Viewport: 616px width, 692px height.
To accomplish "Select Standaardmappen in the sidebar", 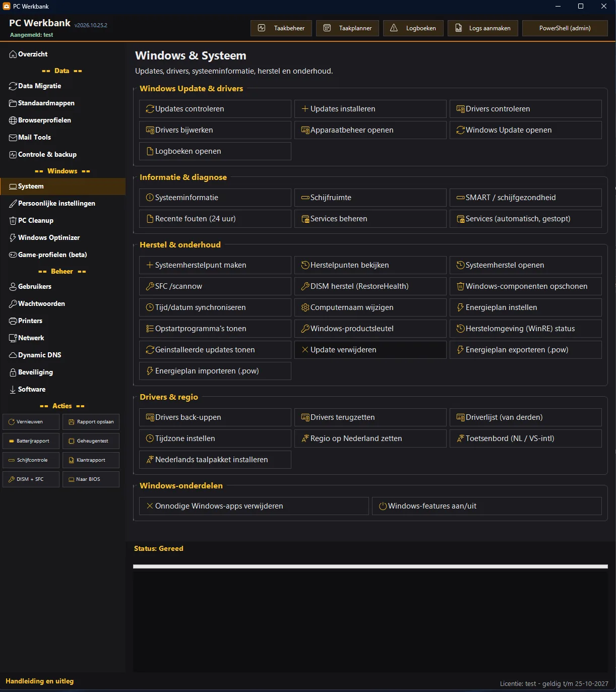I will click(63, 103).
